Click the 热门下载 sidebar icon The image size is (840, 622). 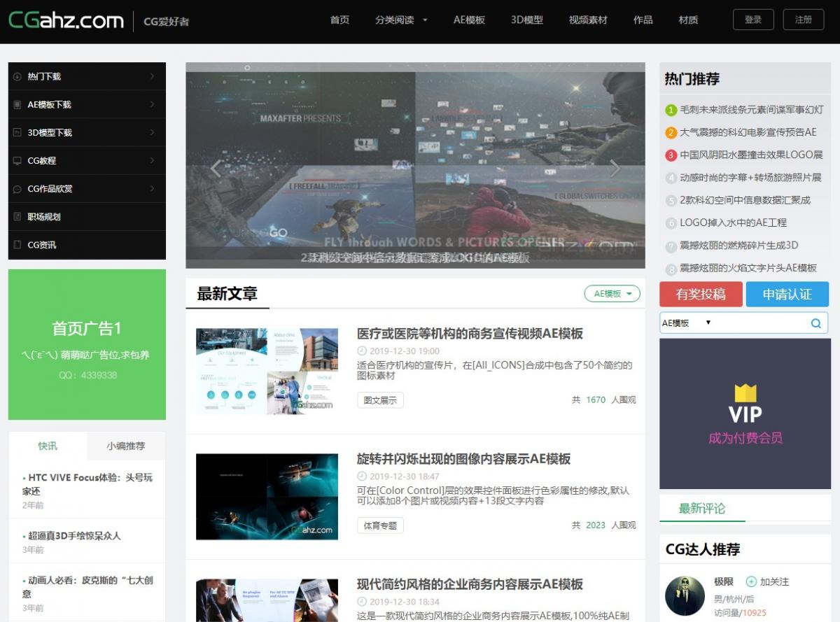tap(17, 76)
